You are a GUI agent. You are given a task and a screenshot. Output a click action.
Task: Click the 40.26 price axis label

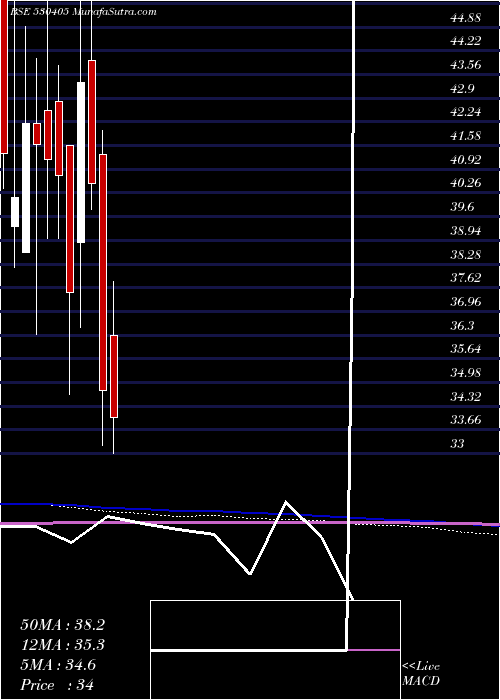[466, 183]
